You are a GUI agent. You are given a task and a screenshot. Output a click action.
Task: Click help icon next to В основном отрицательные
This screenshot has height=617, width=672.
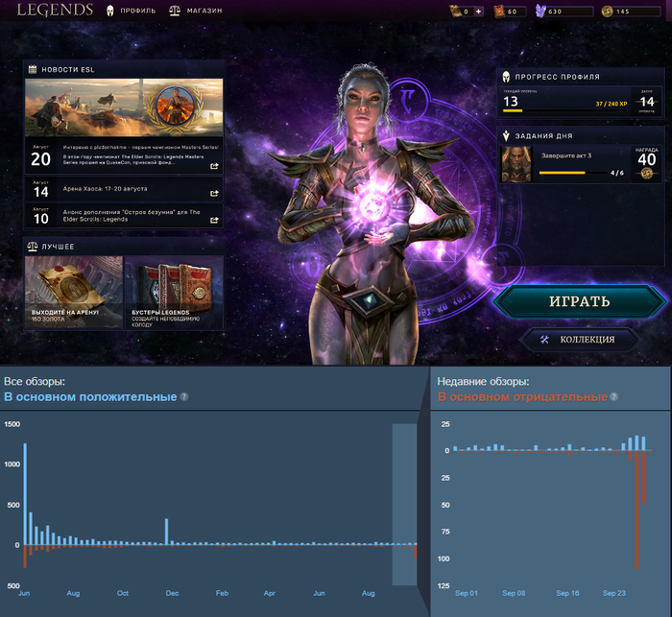click(x=614, y=397)
